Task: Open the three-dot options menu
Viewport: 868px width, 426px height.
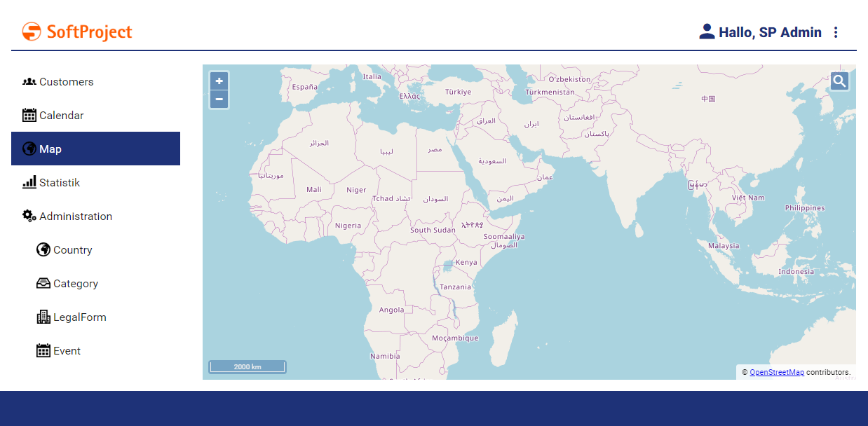Action: pyautogui.click(x=835, y=32)
